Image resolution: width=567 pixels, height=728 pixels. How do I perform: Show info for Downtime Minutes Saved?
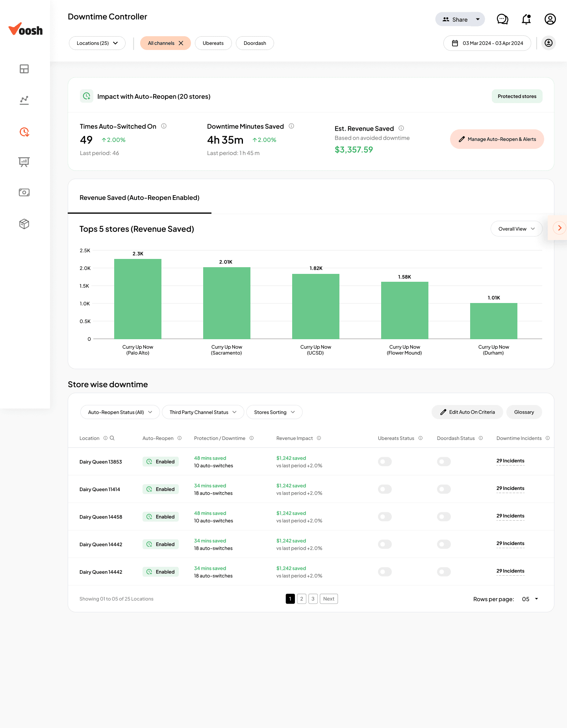[x=291, y=126]
